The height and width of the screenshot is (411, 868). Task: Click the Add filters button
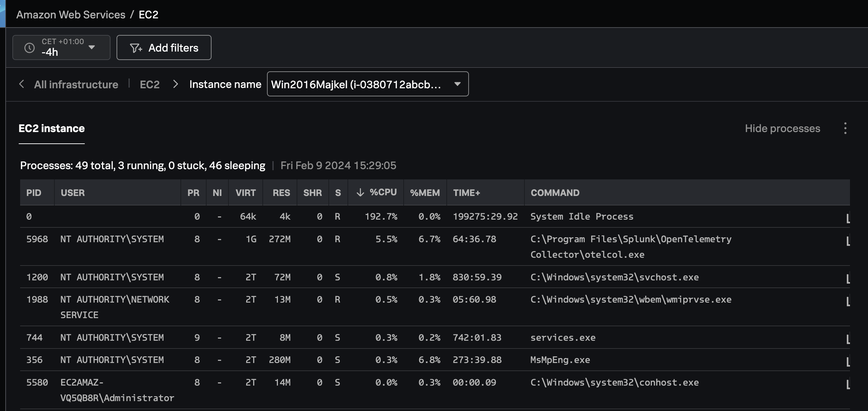click(x=164, y=48)
